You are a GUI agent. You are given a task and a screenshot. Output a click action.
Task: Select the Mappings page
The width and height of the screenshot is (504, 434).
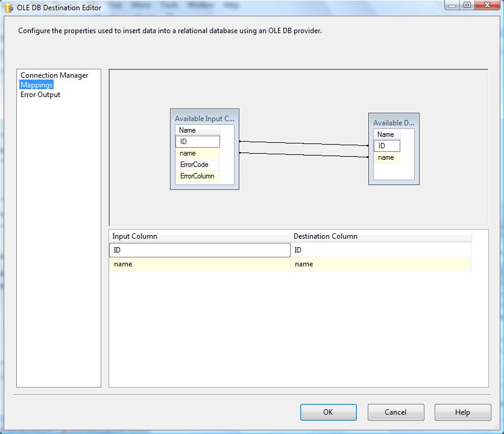coord(36,84)
